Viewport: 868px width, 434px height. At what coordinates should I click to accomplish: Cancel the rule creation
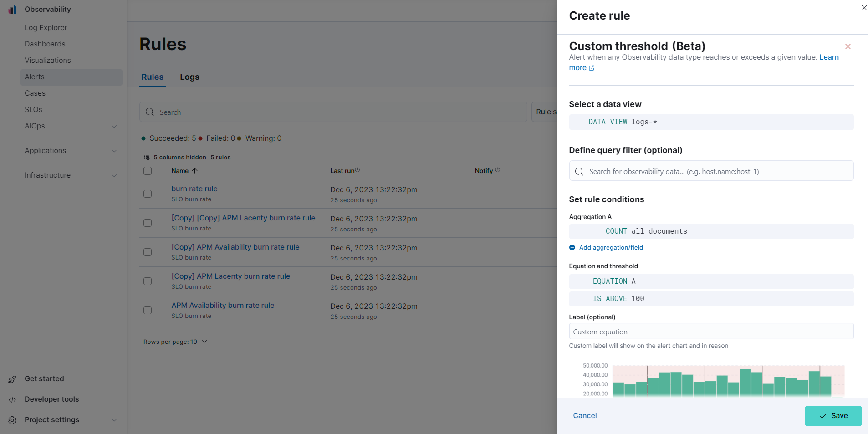click(x=585, y=416)
